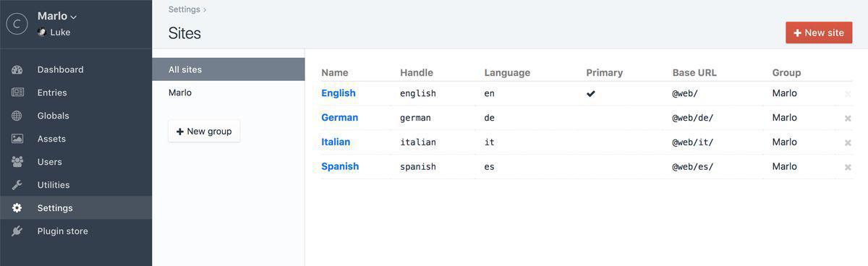The width and height of the screenshot is (868, 266).
Task: Click the Settings breadcrumb link
Action: [184, 9]
